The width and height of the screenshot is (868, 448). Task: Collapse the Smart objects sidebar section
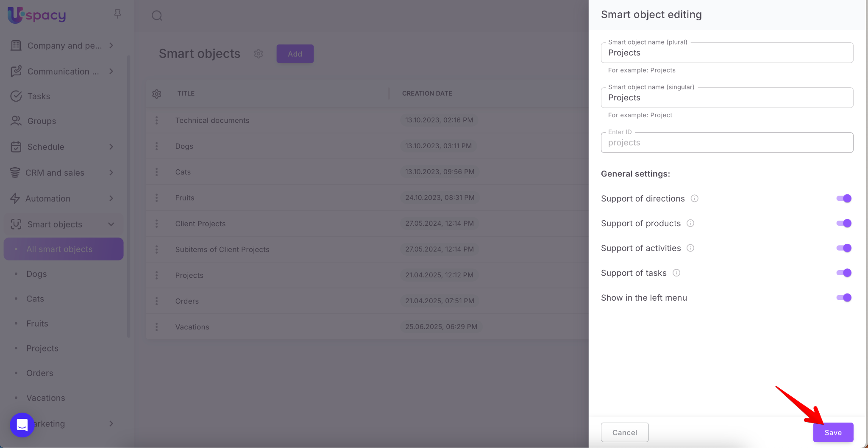point(111,224)
